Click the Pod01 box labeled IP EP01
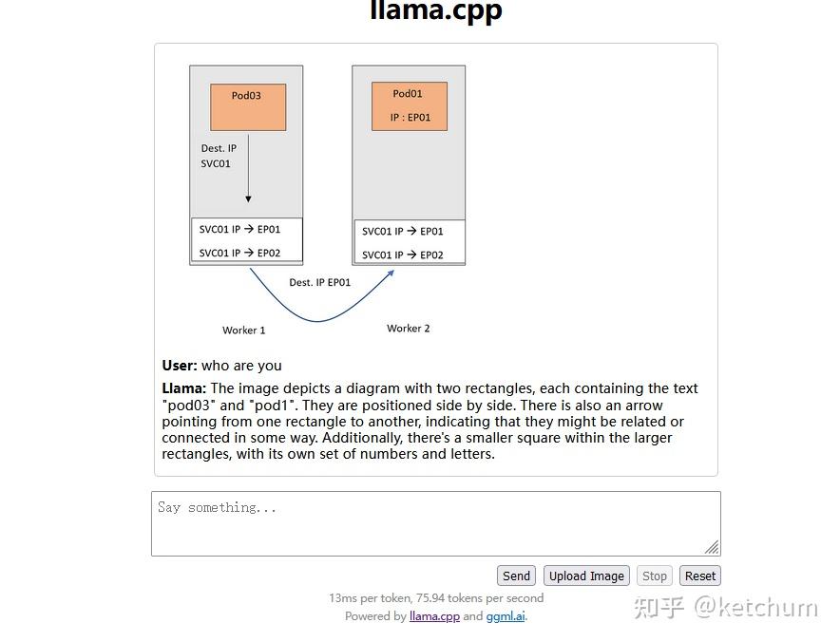 click(x=409, y=105)
